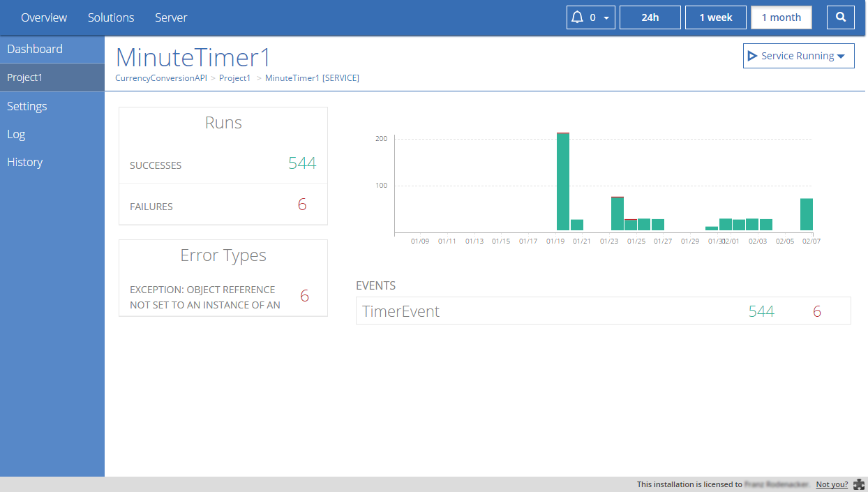View the Log page in sidebar
Screen dimensions: 868x492
pyautogui.click(x=16, y=134)
